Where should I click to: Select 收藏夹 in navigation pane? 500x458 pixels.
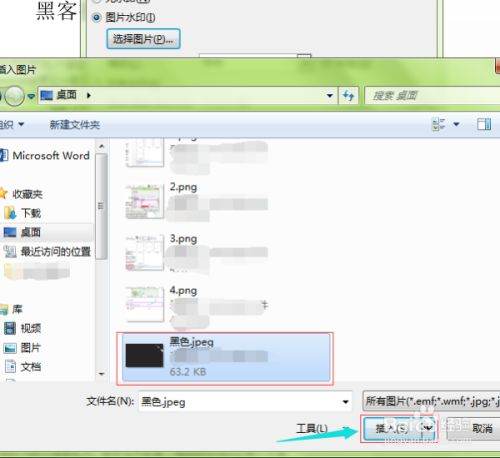[27, 194]
